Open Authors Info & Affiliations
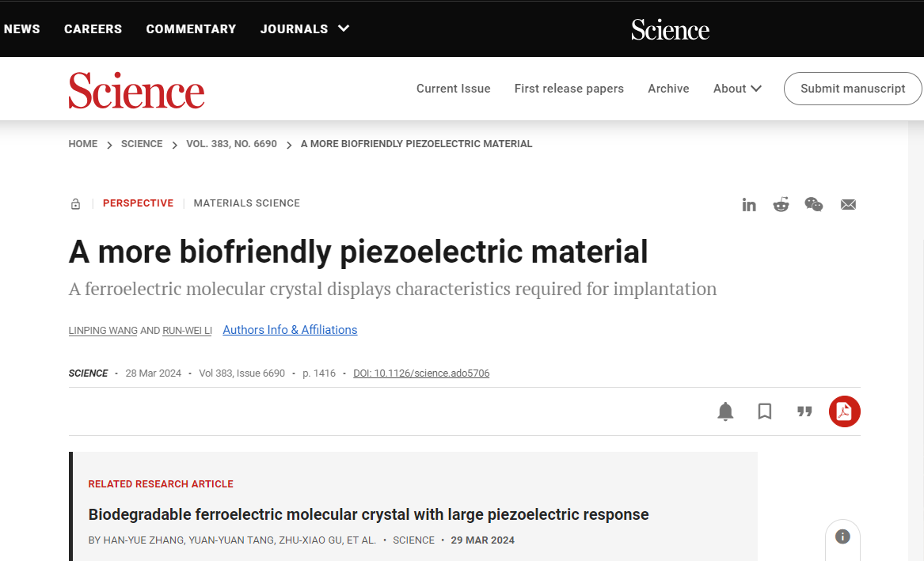Screen dimensions: 924x561 (x=290, y=330)
